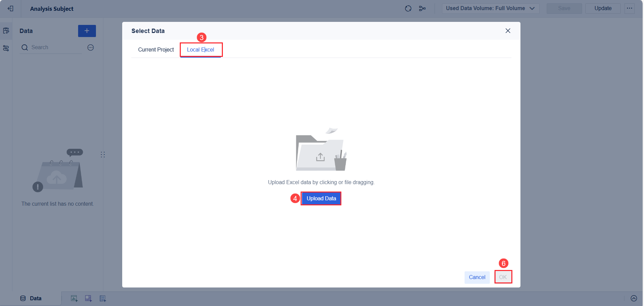Switch to the Local Excel tab

pyautogui.click(x=201, y=49)
